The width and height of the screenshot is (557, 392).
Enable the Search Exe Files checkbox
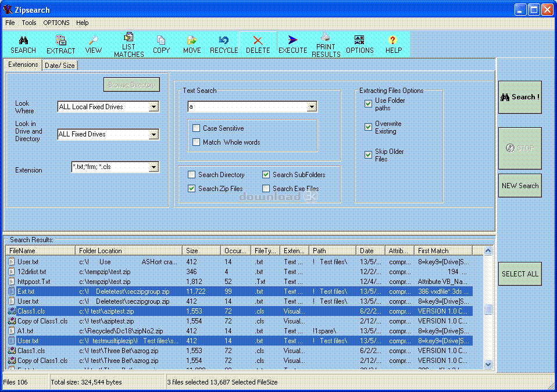[x=266, y=188]
